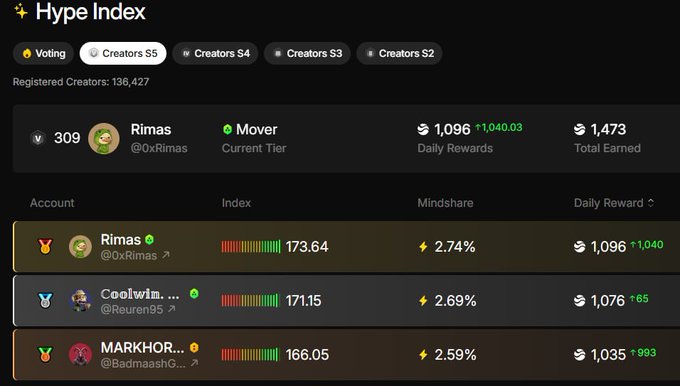This screenshot has height=386, width=680.
Task: Click the gold medal icon in Rimas row
Action: 45,246
